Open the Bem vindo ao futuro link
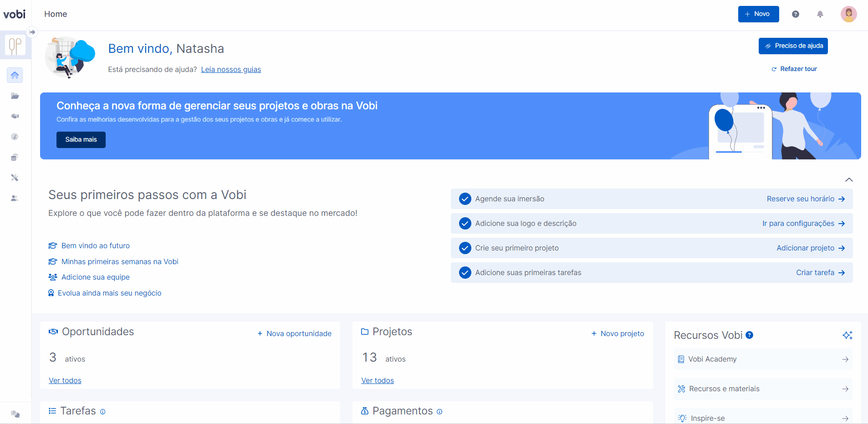The image size is (868, 424). click(96, 246)
